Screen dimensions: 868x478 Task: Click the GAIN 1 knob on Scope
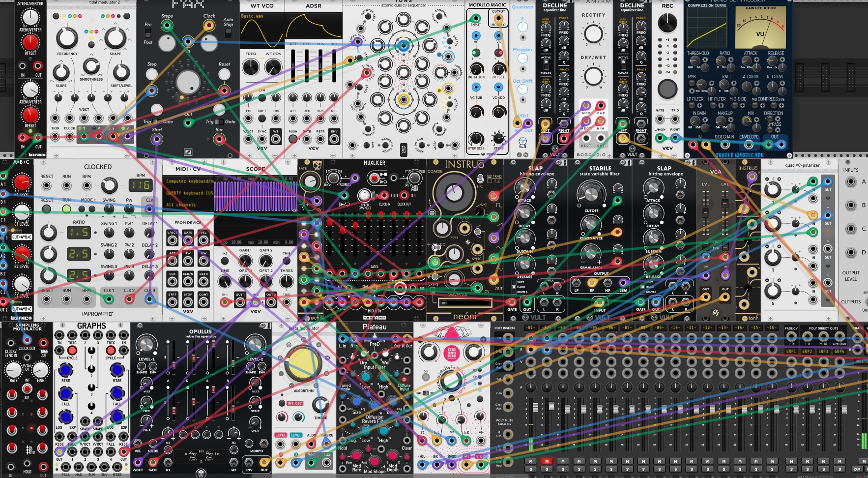click(x=245, y=261)
